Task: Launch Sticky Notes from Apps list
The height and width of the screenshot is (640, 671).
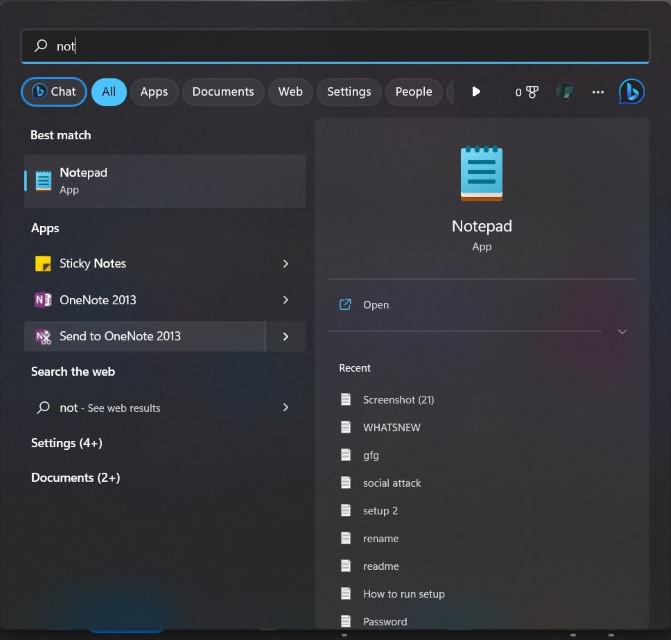Action: pyautogui.click(x=145, y=264)
